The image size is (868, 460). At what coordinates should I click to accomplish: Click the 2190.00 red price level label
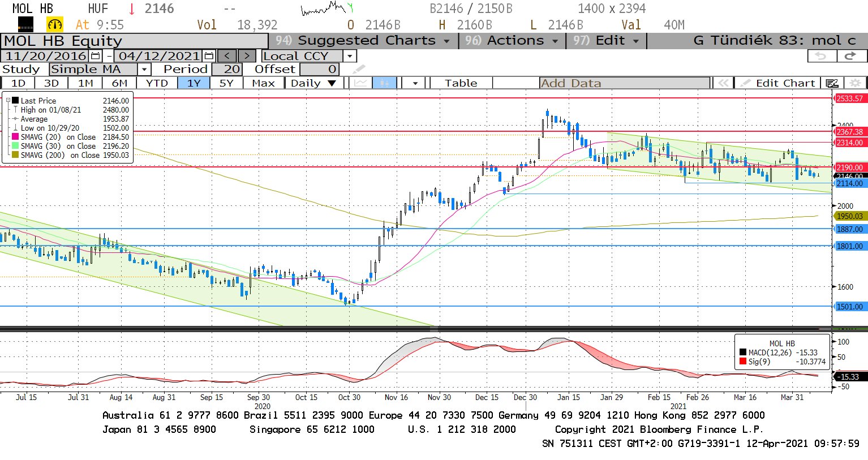[x=850, y=167]
